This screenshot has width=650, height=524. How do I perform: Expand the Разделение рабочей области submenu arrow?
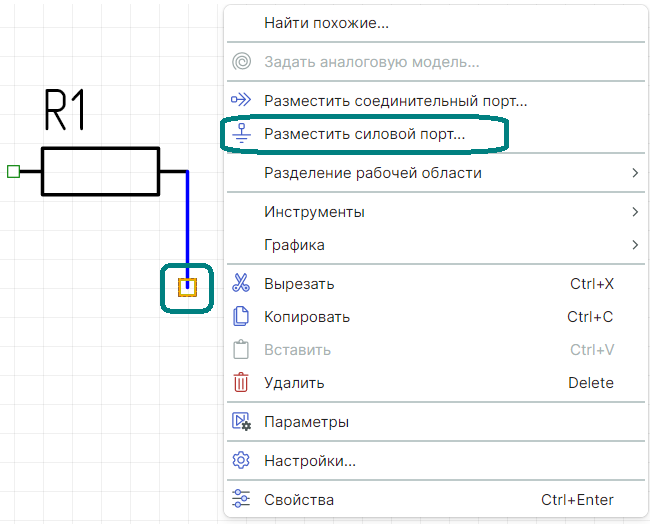point(635,173)
